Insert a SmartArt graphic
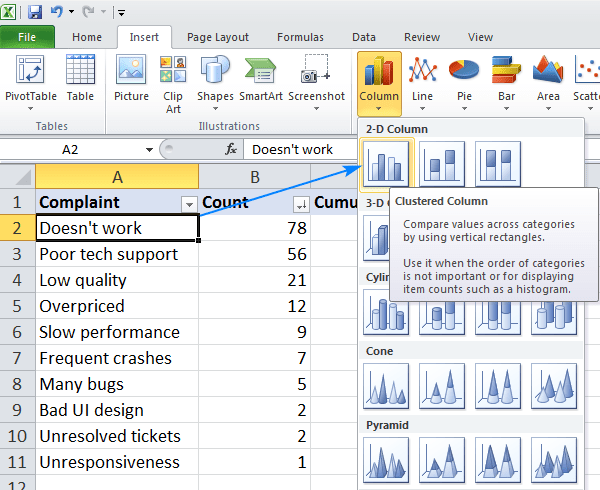This screenshot has width=600, height=490. 260,80
